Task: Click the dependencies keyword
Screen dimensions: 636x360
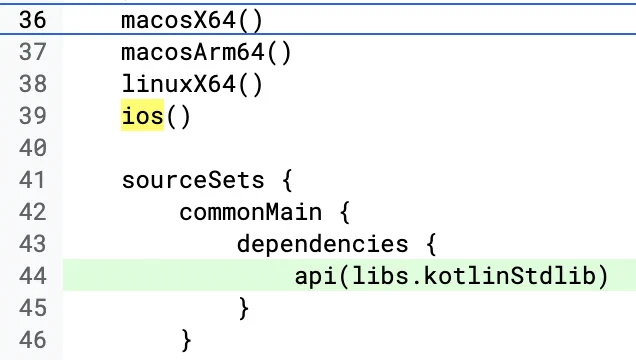Action: pyautogui.click(x=322, y=245)
